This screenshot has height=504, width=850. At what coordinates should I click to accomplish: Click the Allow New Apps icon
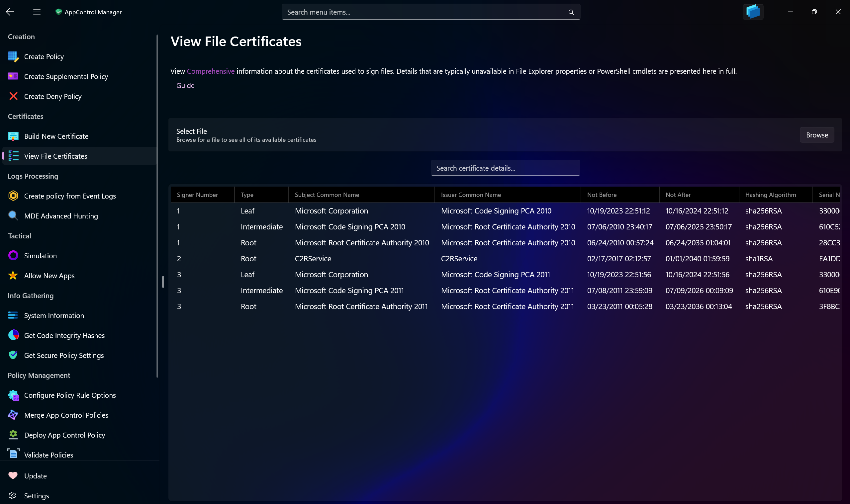(x=13, y=275)
